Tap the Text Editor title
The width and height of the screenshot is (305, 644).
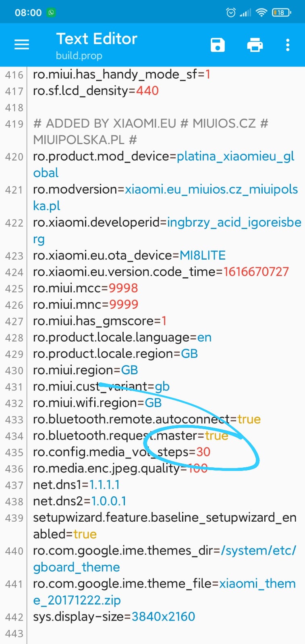pyautogui.click(x=97, y=39)
